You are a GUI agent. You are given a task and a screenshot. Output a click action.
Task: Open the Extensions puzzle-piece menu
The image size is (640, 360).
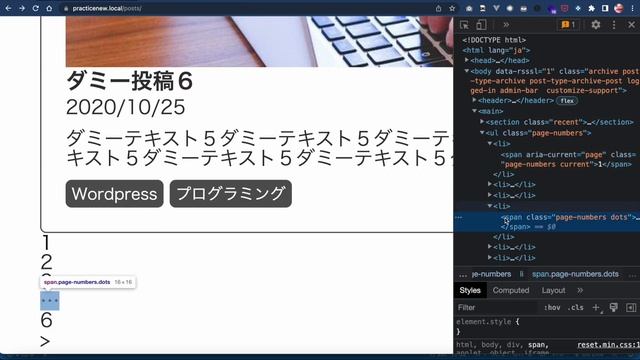[x=591, y=8]
